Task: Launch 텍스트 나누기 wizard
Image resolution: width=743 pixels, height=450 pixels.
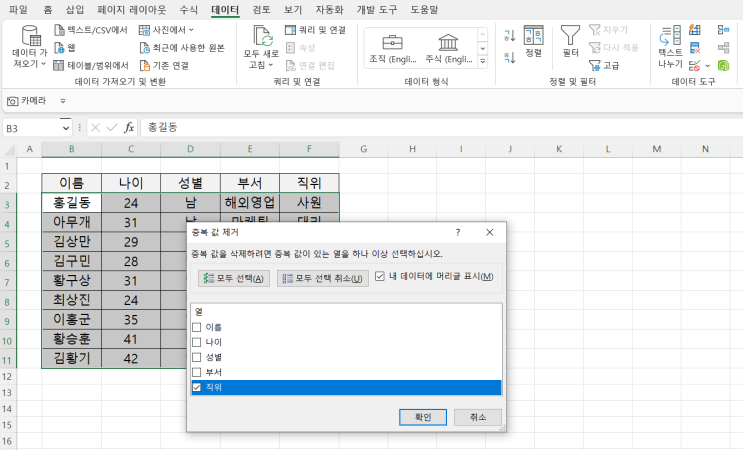Action: click(670, 47)
